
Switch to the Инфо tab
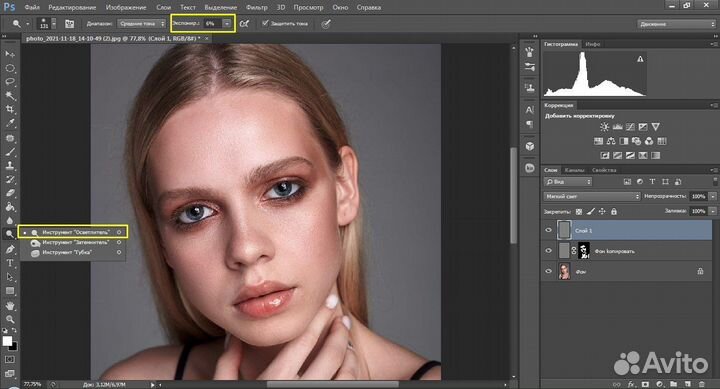click(x=593, y=44)
